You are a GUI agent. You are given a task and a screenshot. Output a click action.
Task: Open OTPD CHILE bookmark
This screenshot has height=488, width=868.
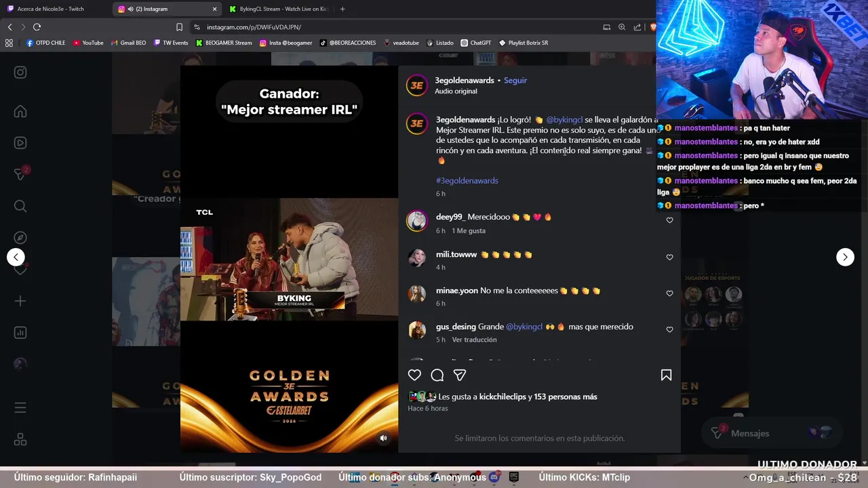point(45,43)
